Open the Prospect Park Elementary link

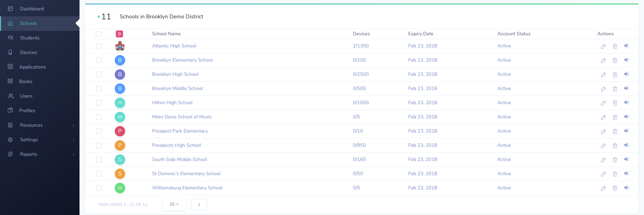[x=180, y=131]
